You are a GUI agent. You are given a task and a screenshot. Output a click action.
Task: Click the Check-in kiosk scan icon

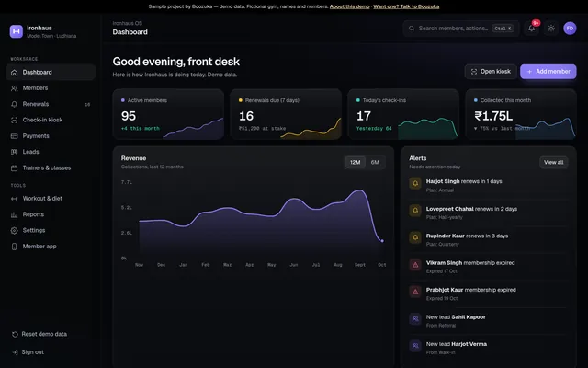15,121
